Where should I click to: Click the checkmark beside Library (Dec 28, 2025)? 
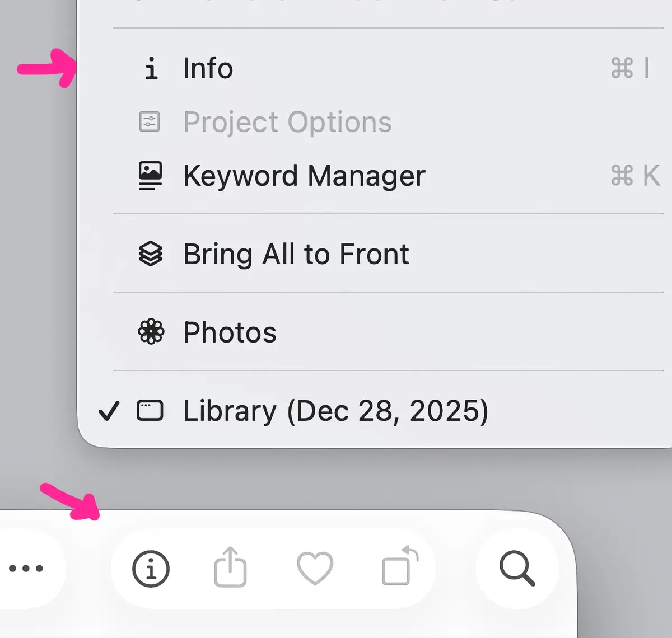[109, 410]
